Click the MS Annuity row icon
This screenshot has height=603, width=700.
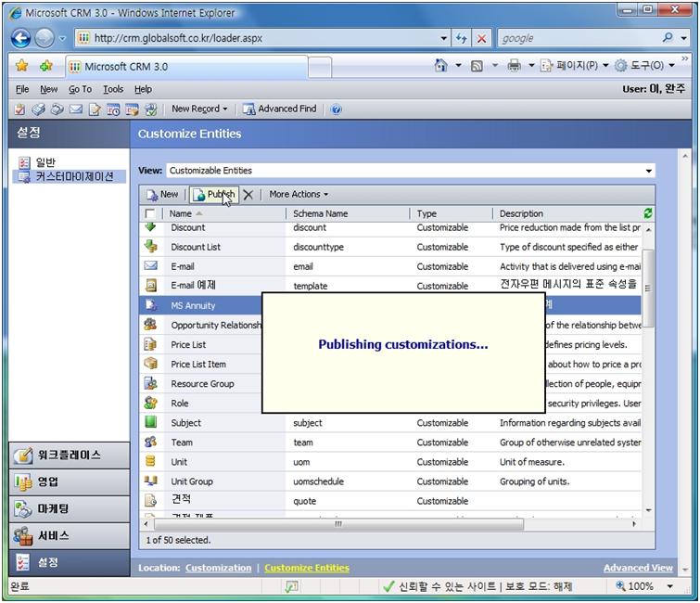[x=151, y=305]
